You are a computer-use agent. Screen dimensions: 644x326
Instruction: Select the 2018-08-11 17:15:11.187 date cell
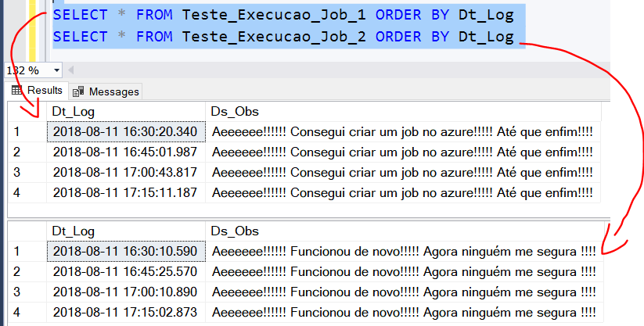(125, 192)
